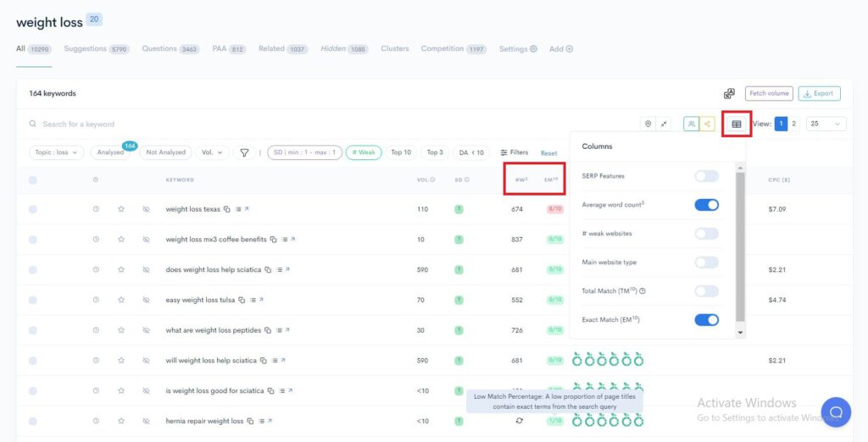Viewport: 868px width, 442px height.
Task: Open the Vol. filter dropdown
Action: tap(212, 152)
